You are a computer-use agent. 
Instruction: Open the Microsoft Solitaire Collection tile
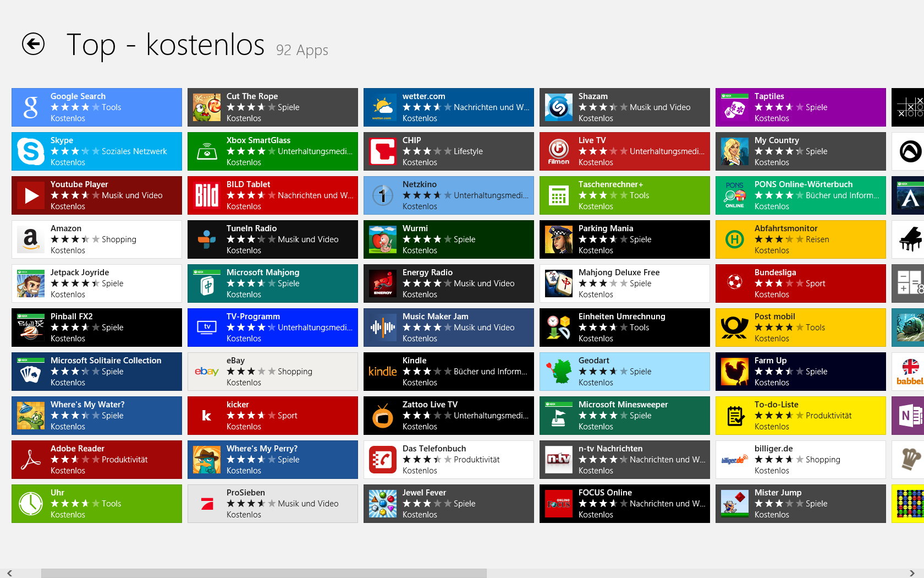click(x=97, y=372)
